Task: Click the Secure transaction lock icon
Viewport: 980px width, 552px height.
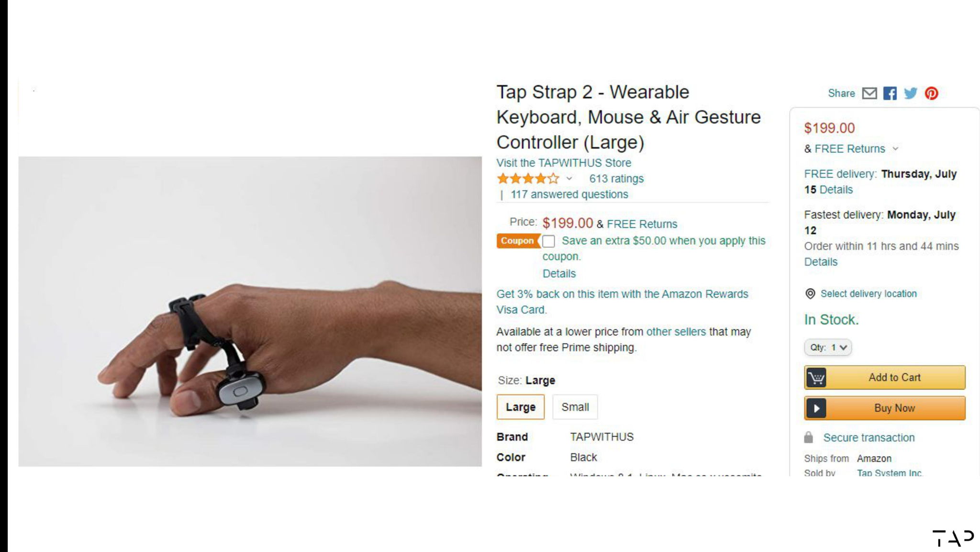Action: coord(809,437)
